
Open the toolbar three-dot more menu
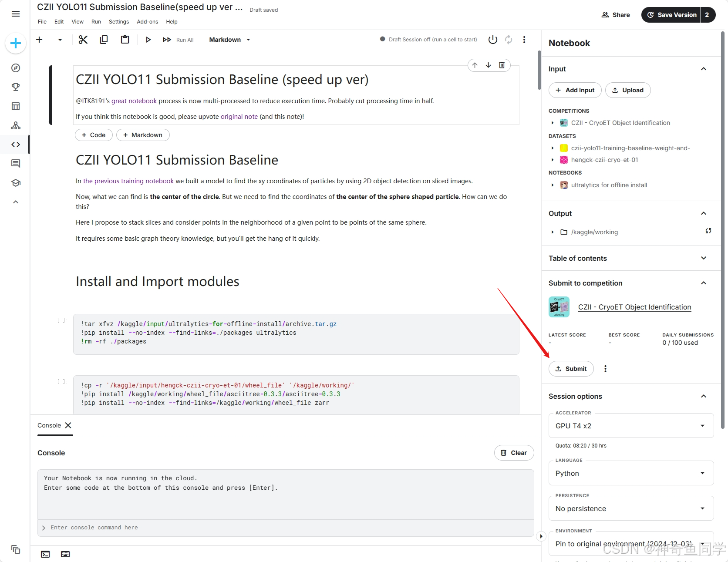pyautogui.click(x=524, y=40)
